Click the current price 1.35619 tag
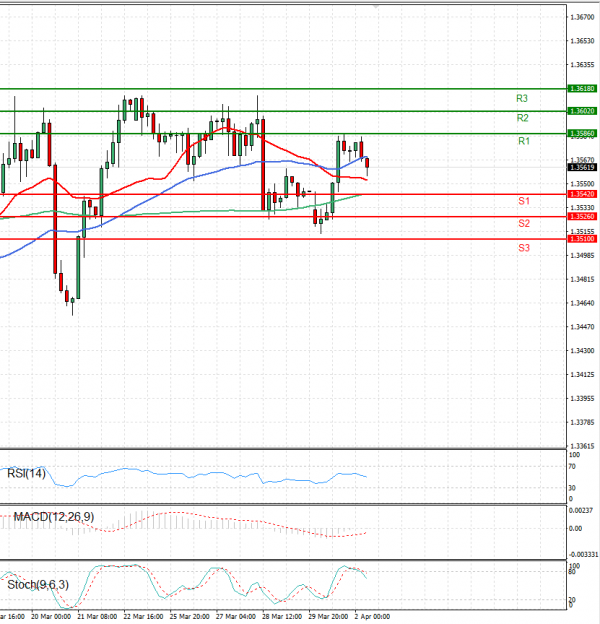The height and width of the screenshot is (624, 600). click(x=582, y=167)
